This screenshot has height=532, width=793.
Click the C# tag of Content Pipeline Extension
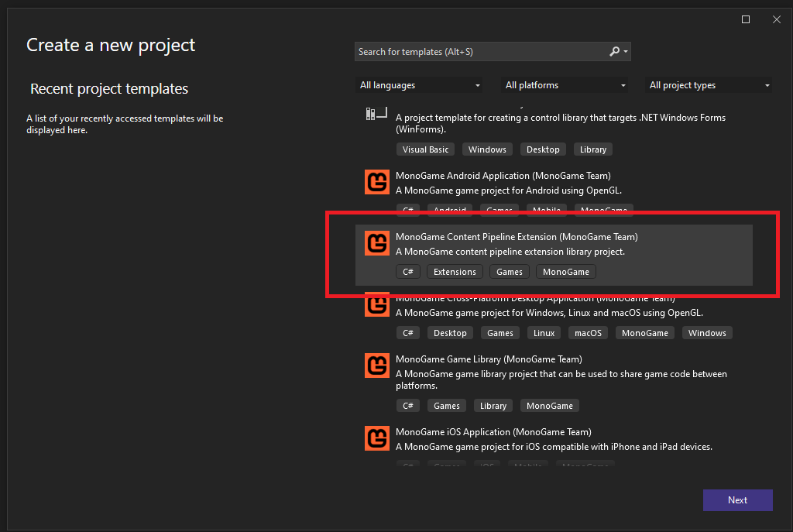click(x=407, y=272)
